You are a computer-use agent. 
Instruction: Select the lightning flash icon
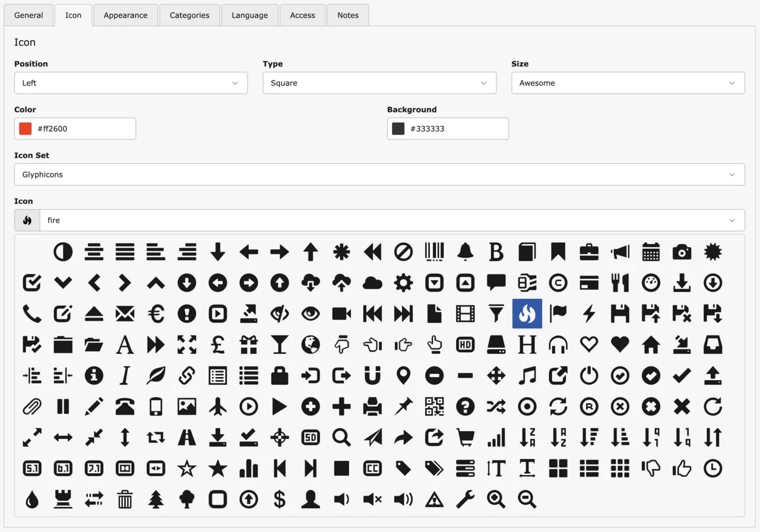pos(589,313)
